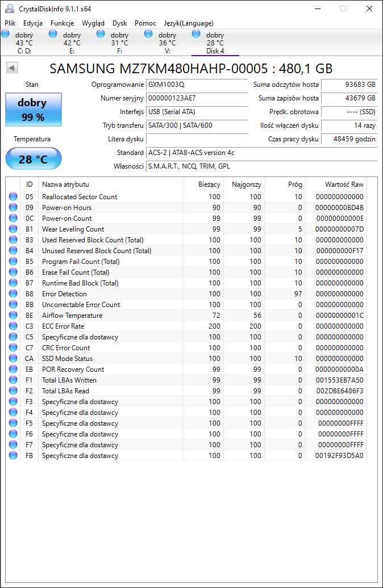The image size is (383, 588).
Task: Click raw value 00000000BD4B
Action: tap(339, 207)
